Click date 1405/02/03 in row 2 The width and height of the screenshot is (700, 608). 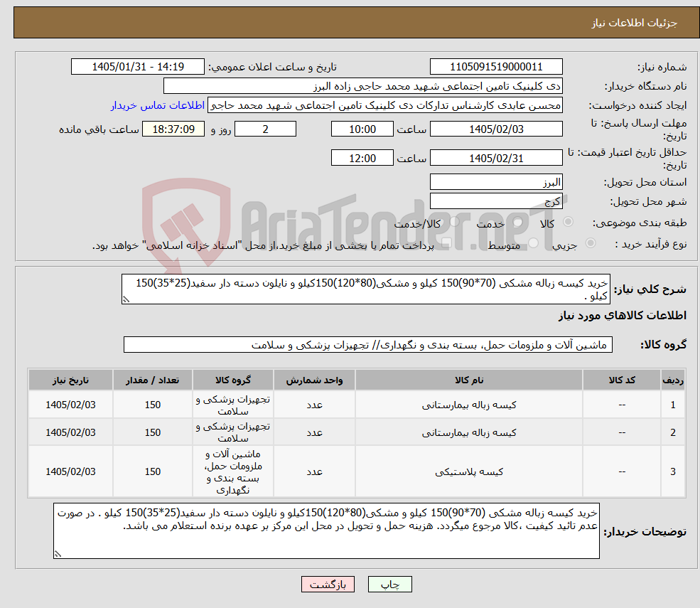point(70,432)
